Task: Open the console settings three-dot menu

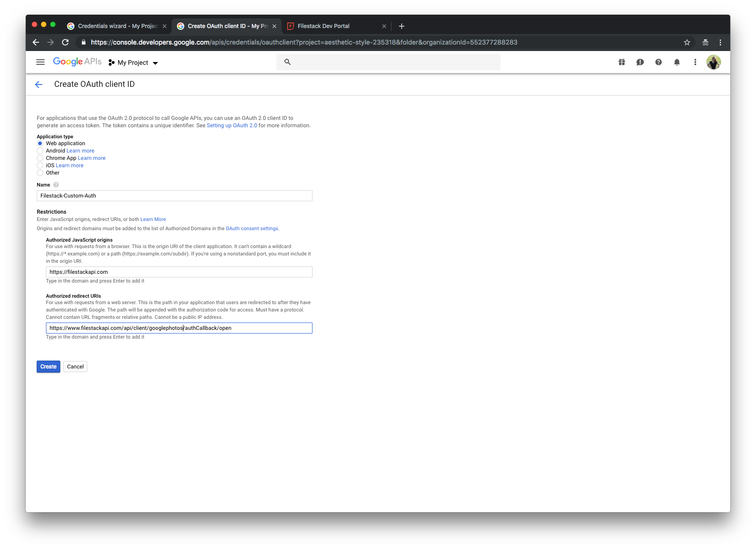Action: [695, 62]
